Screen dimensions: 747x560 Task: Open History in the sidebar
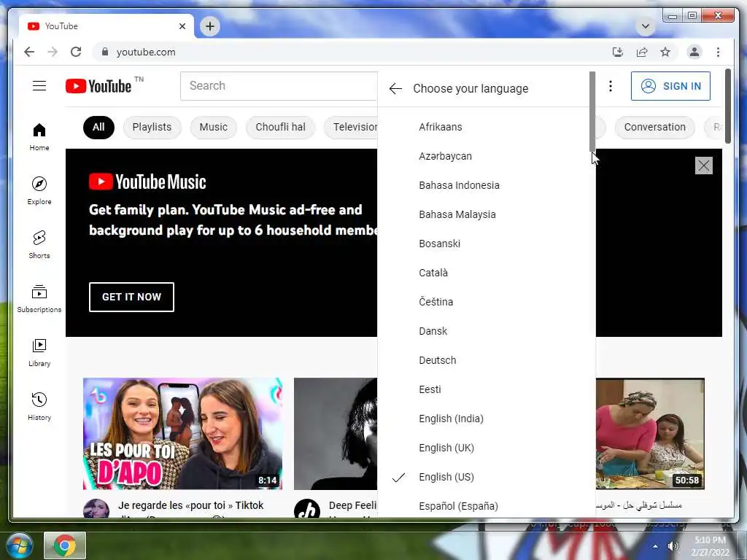click(x=39, y=406)
